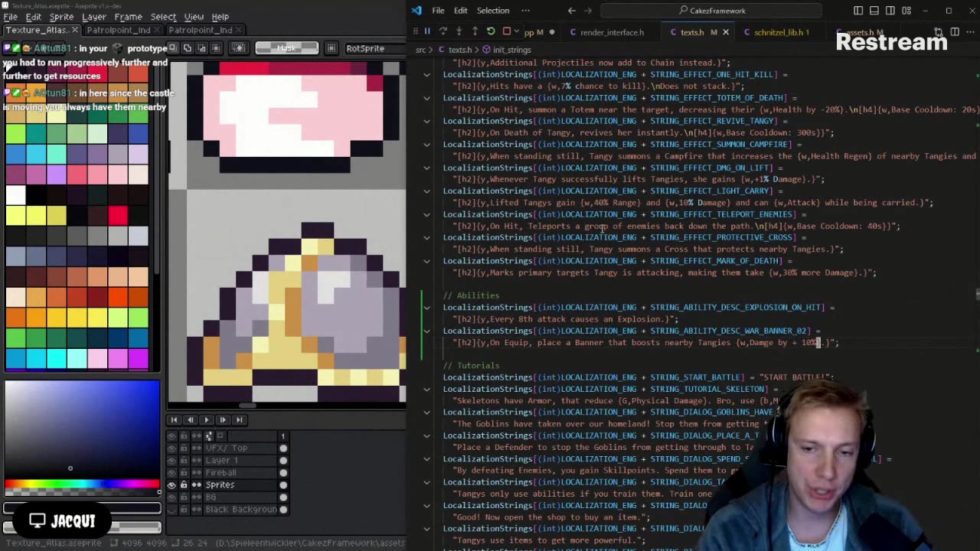The height and width of the screenshot is (551, 980).
Task: Play the animation in Aseprite
Action: point(206,419)
